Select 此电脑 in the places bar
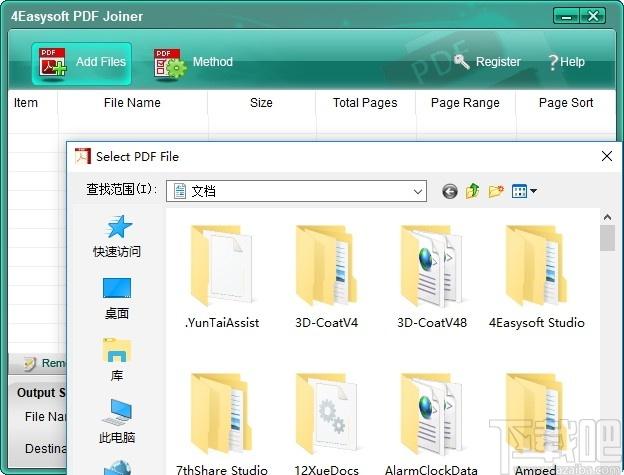The image size is (624, 475). point(117,421)
